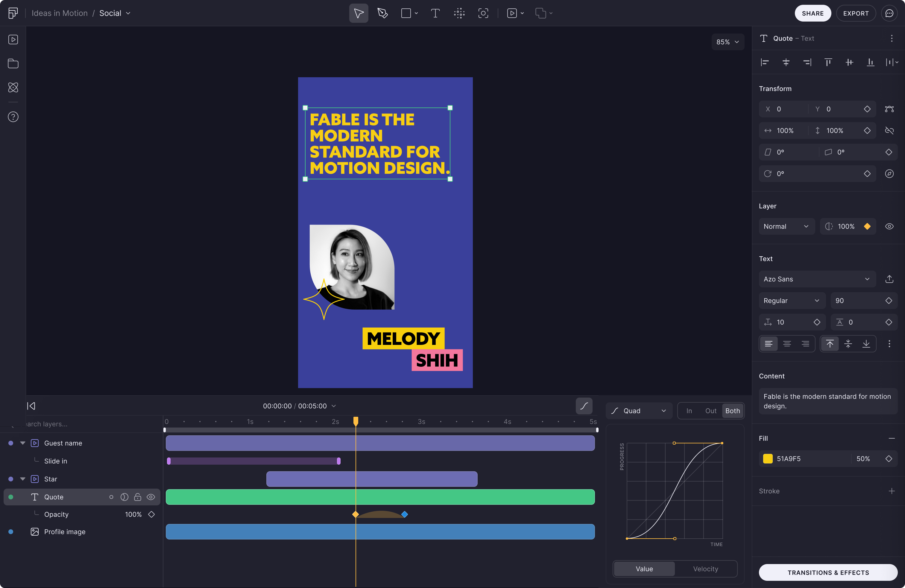Toggle layer visibility in the Layer panel

[x=889, y=226]
